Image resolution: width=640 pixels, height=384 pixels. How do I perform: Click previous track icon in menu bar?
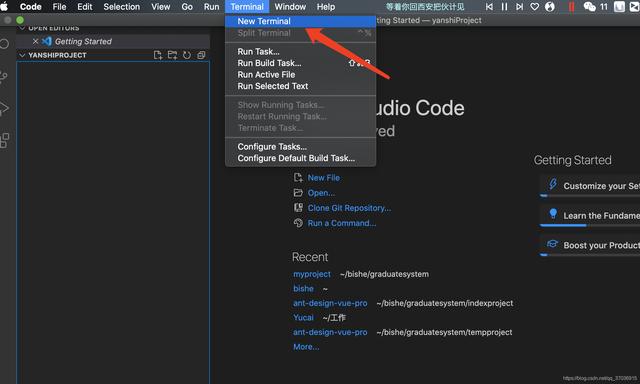(489, 7)
